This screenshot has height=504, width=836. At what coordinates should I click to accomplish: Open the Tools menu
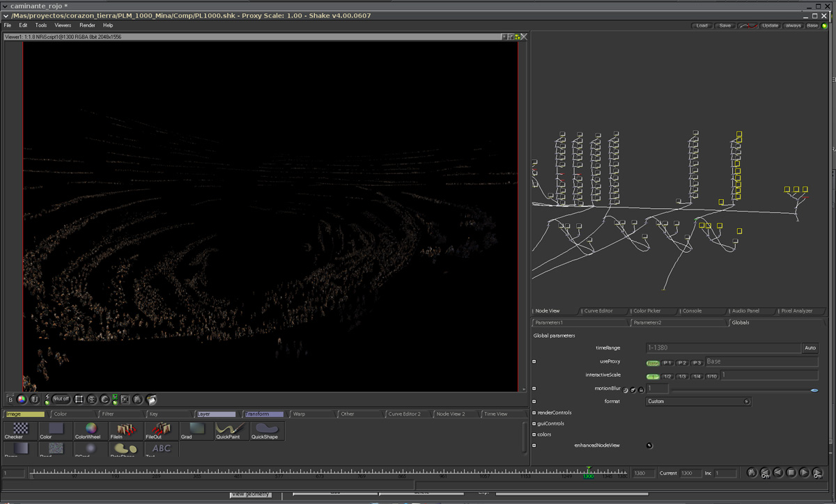point(41,25)
